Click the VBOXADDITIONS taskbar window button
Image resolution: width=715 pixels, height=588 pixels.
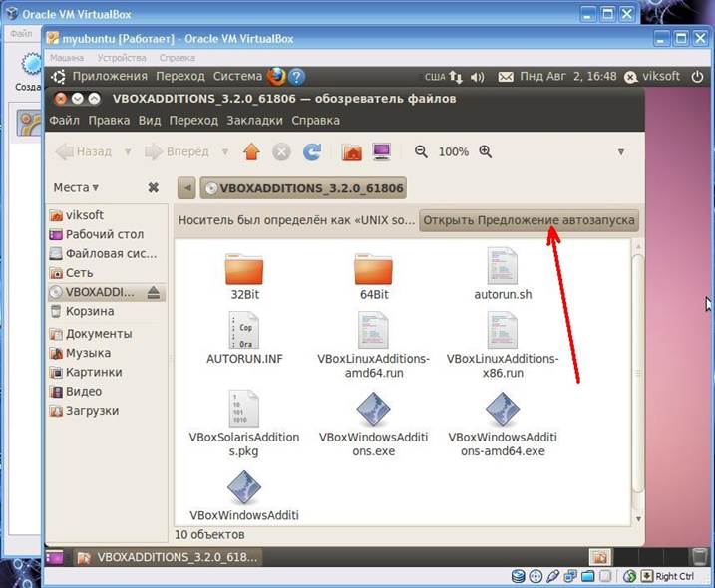(x=168, y=557)
